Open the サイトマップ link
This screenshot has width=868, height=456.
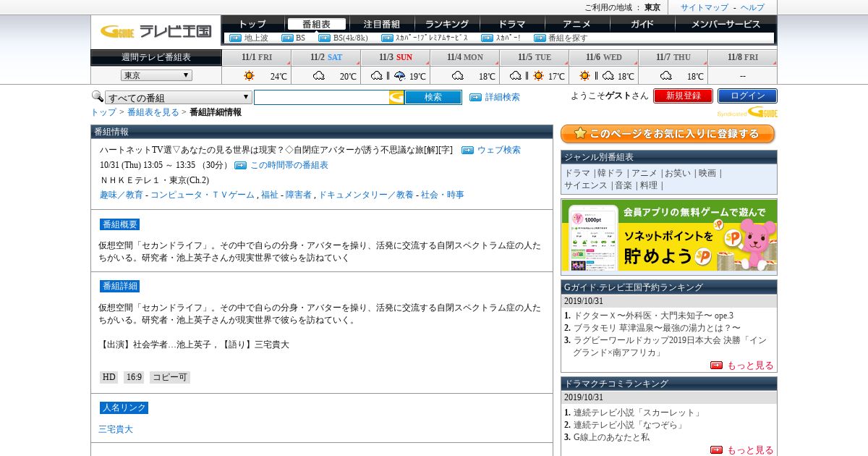705,7
